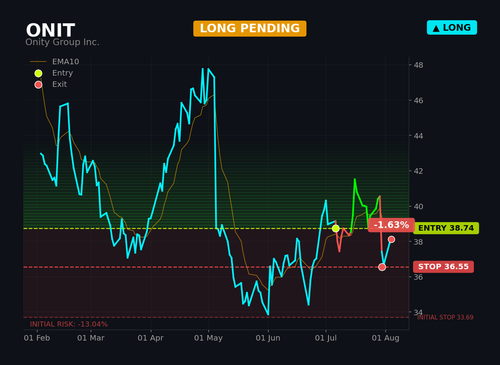500x365 pixels.
Task: Click the red exit marker near 38
Action: tap(391, 239)
